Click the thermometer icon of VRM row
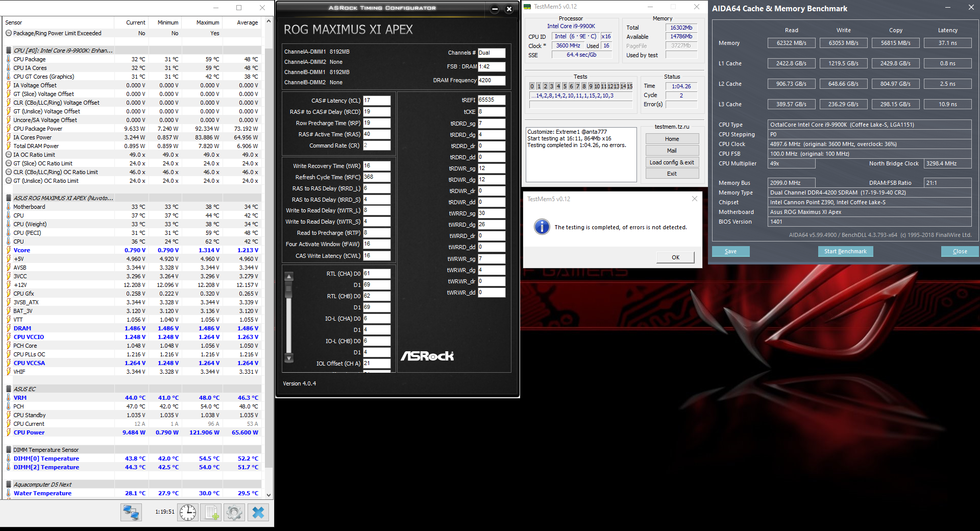980x531 pixels. [x=9, y=398]
